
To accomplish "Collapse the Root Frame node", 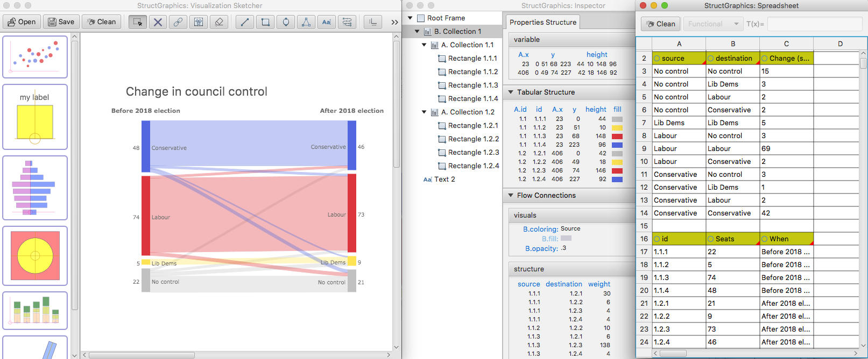I will (410, 18).
